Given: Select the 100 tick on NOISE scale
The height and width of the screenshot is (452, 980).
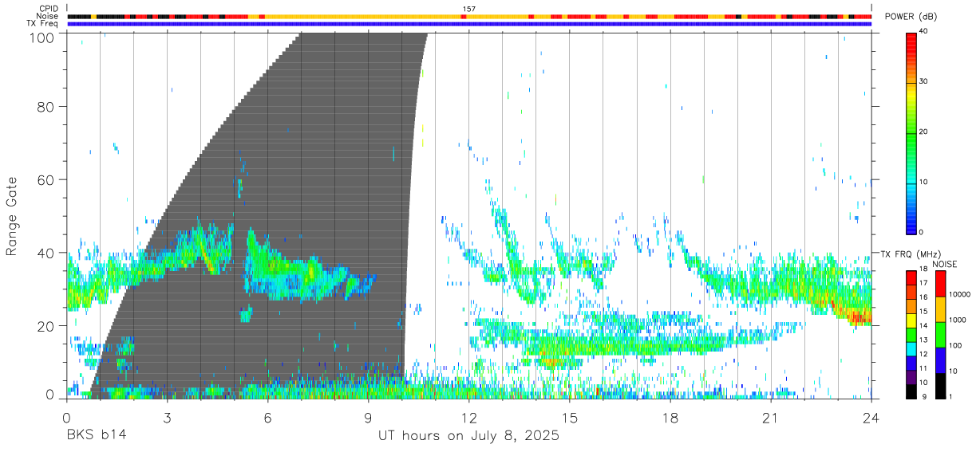Looking at the screenshot, I should pyautogui.click(x=955, y=345).
